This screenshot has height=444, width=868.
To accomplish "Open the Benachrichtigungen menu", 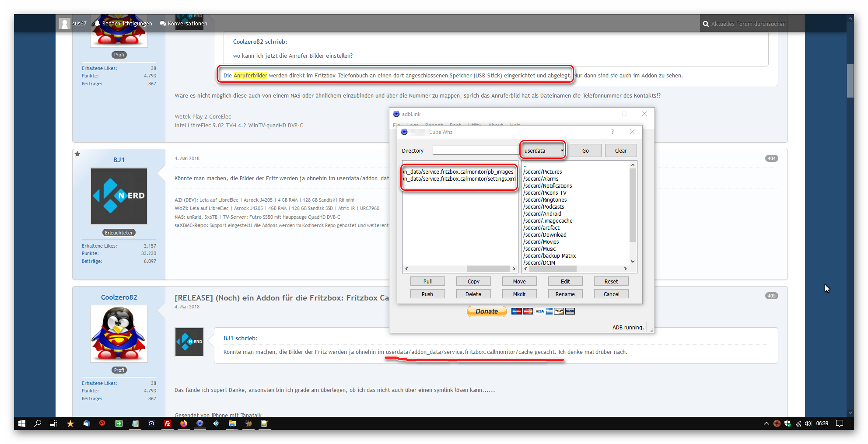I will point(123,23).
